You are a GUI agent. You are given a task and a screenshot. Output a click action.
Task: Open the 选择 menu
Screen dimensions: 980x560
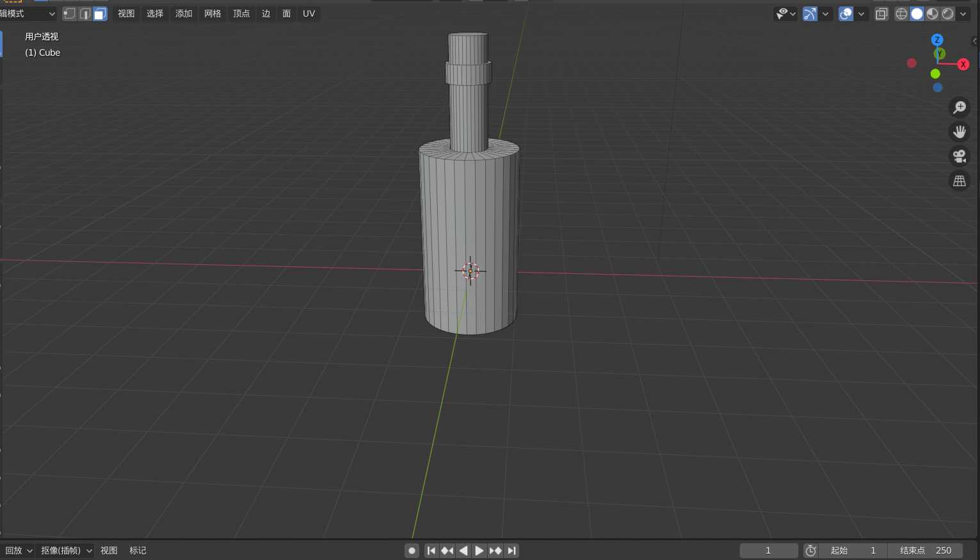pyautogui.click(x=155, y=13)
